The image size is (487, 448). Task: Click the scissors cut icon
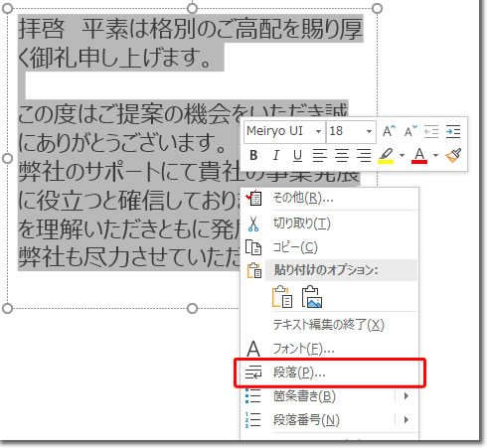253,224
